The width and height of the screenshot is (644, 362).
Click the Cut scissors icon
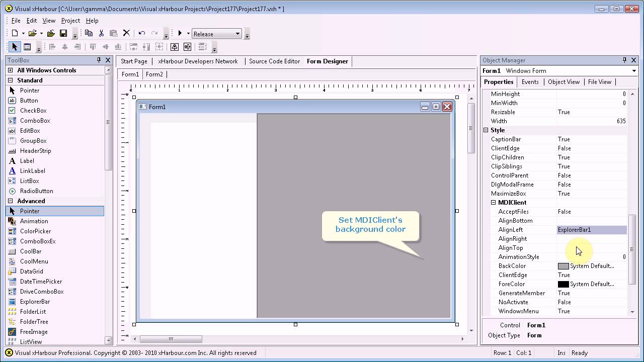tap(101, 33)
